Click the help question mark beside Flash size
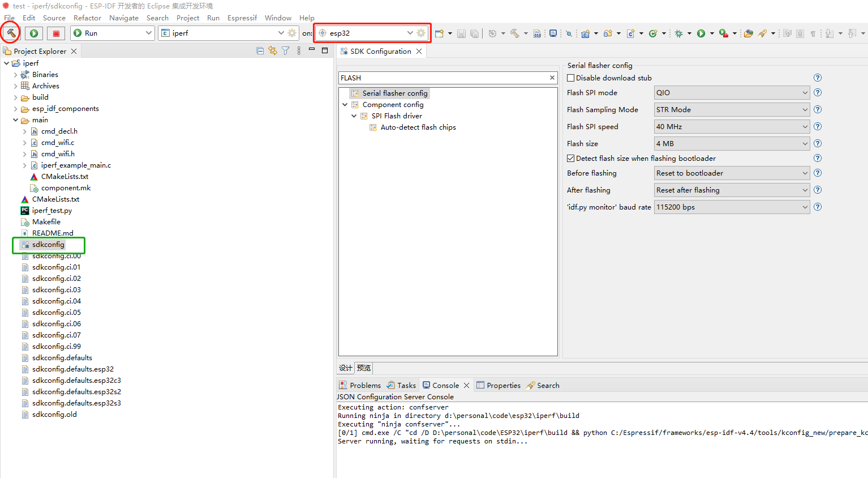 [x=817, y=143]
